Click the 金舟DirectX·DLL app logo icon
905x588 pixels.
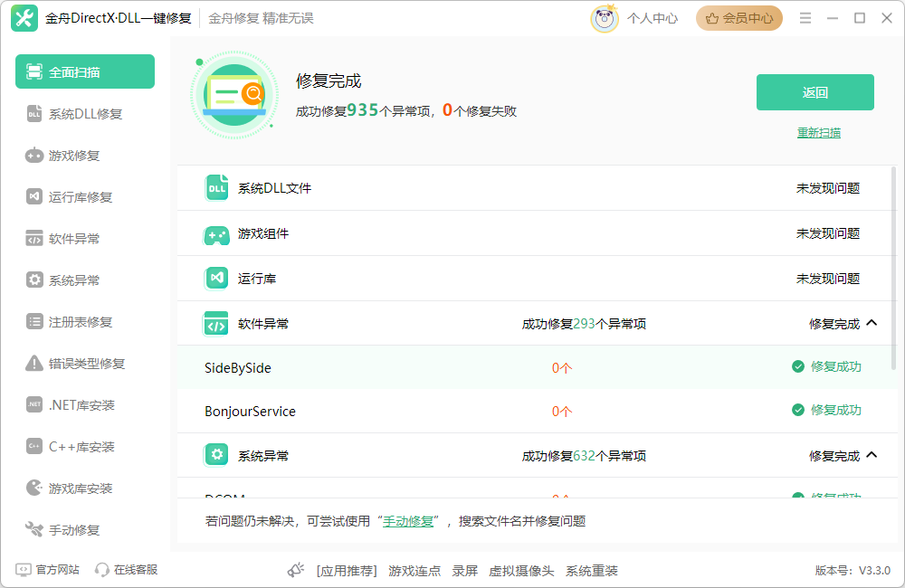[x=24, y=18]
